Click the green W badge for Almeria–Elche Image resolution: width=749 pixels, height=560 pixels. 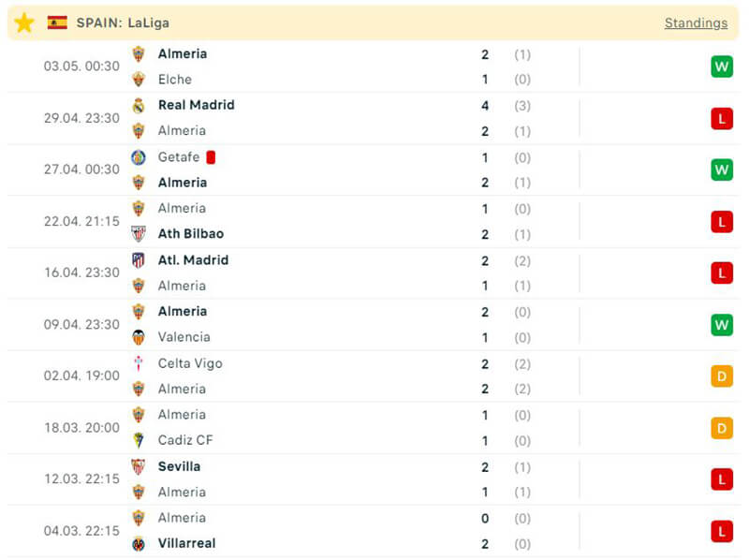(721, 66)
